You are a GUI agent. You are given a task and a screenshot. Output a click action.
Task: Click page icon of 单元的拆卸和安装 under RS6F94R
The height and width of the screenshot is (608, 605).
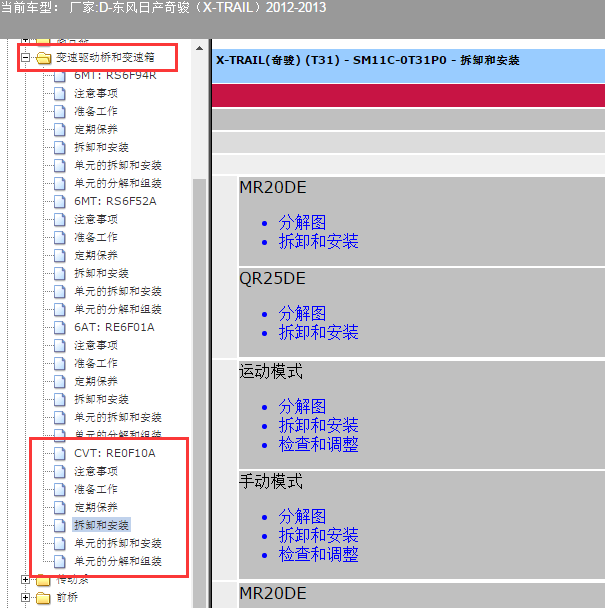pos(60,165)
